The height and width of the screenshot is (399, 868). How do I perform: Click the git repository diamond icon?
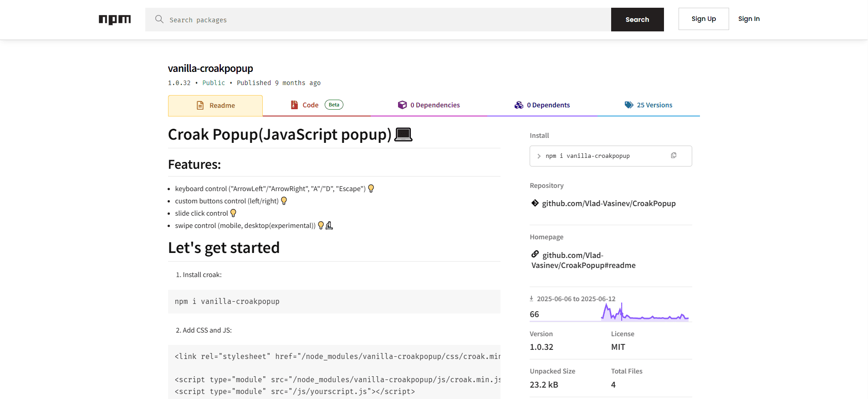click(535, 203)
